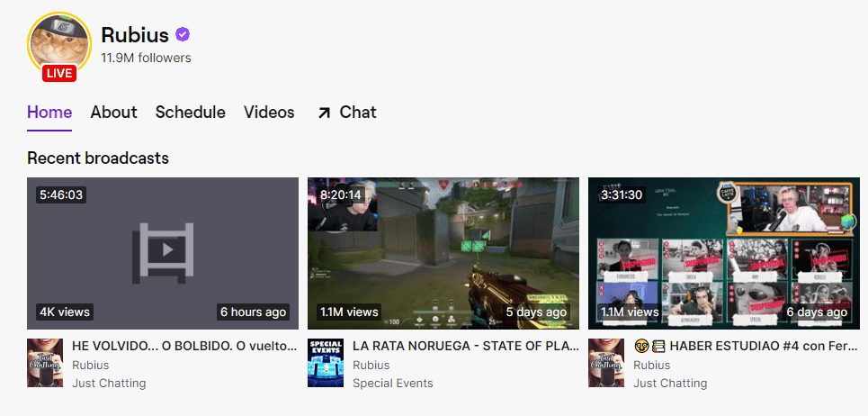Open the HE VOLVIDO broadcast title
The width and height of the screenshot is (868, 416).
(x=185, y=346)
